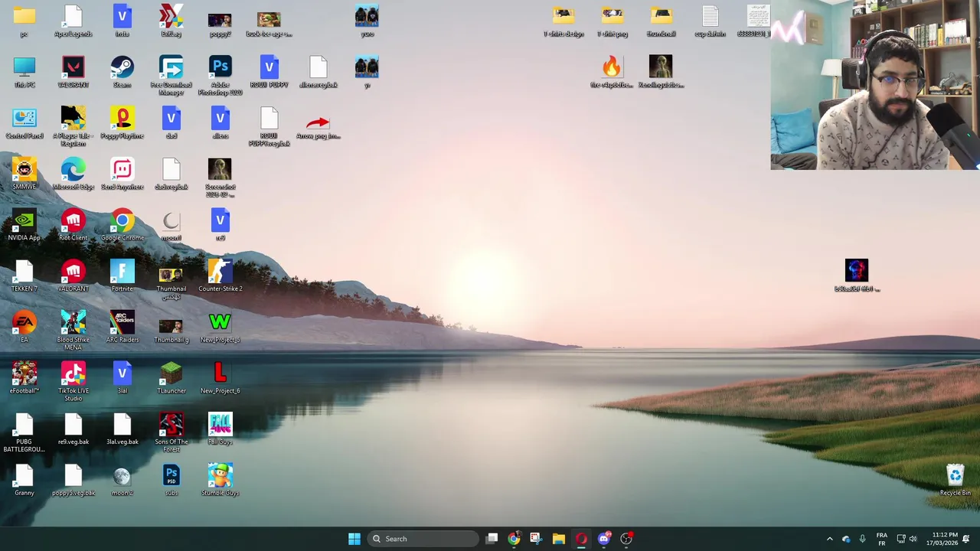Launch the TLauncher Minecraft shortcut

(171, 379)
